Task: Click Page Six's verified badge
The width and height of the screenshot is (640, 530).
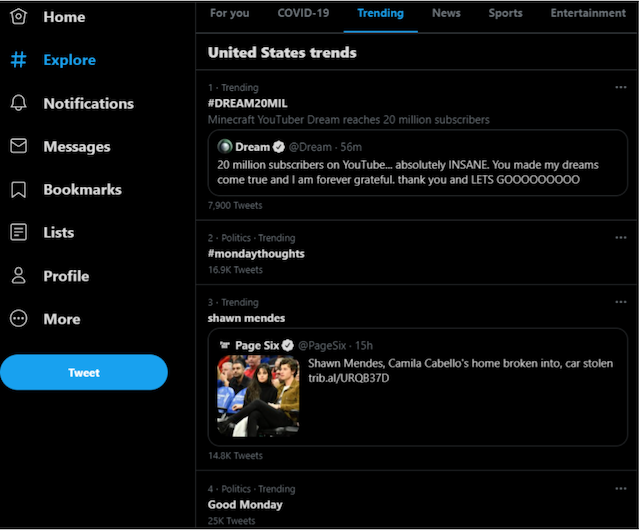Action: tap(288, 345)
